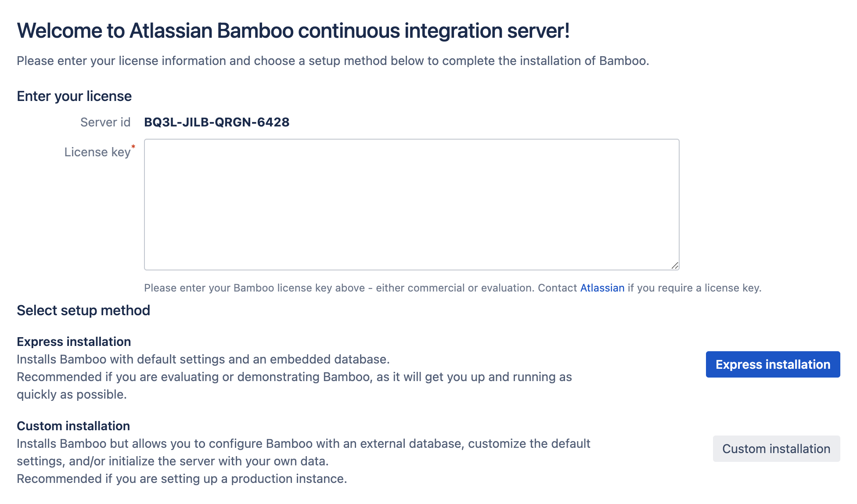Click the Enter your license section heading
This screenshot has width=857, height=504.
click(74, 96)
